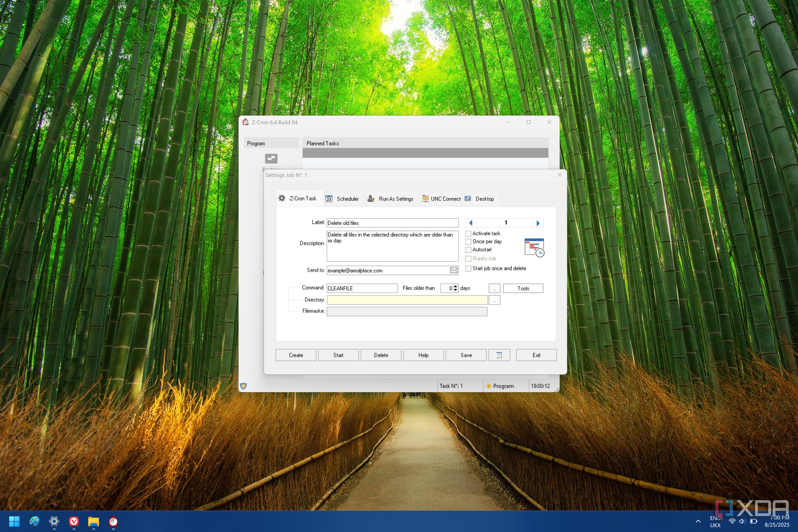Click '..' button next to days
Screen dimensions: 798x532
point(494,289)
